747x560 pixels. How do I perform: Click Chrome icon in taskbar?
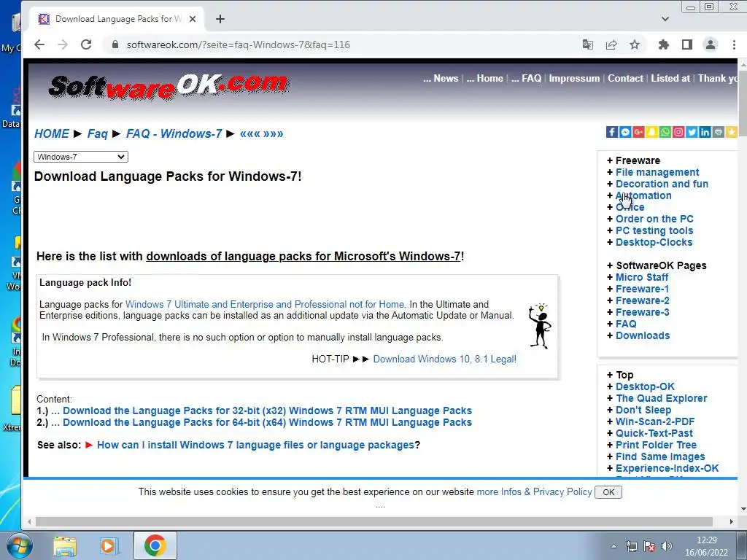pyautogui.click(x=155, y=545)
